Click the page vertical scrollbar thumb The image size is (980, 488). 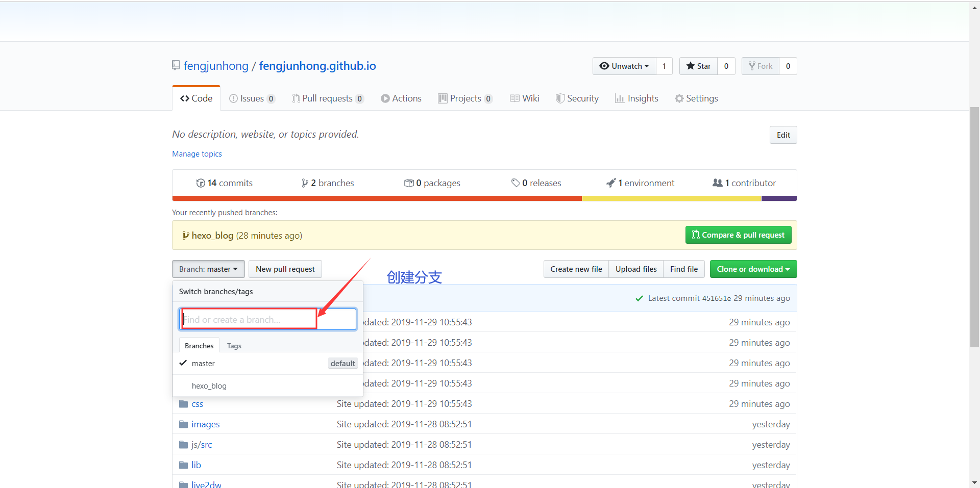974,227
